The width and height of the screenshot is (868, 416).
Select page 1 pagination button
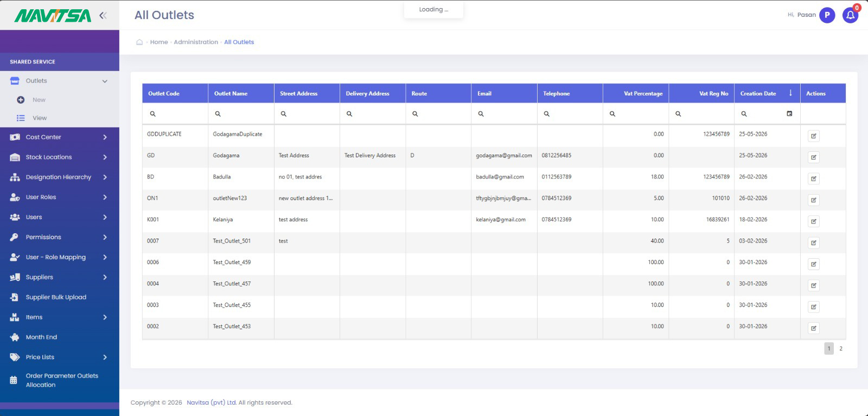pyautogui.click(x=829, y=349)
